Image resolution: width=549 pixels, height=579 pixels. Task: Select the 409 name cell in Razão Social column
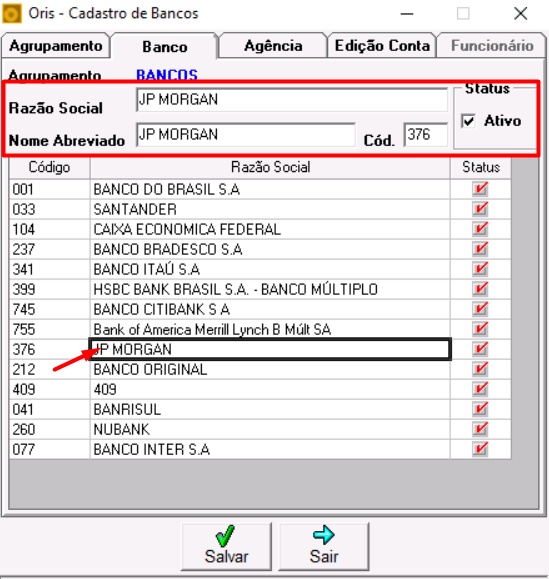click(x=270, y=389)
